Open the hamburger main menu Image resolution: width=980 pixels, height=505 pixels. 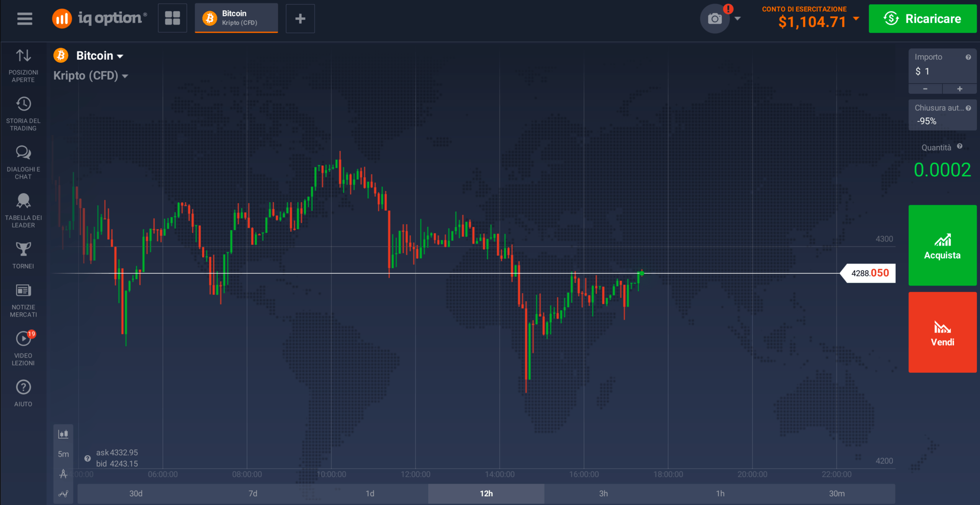click(x=24, y=19)
